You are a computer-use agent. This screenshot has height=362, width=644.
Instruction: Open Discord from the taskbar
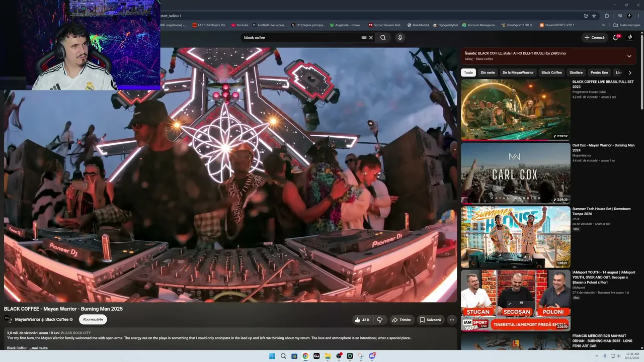tap(372, 356)
